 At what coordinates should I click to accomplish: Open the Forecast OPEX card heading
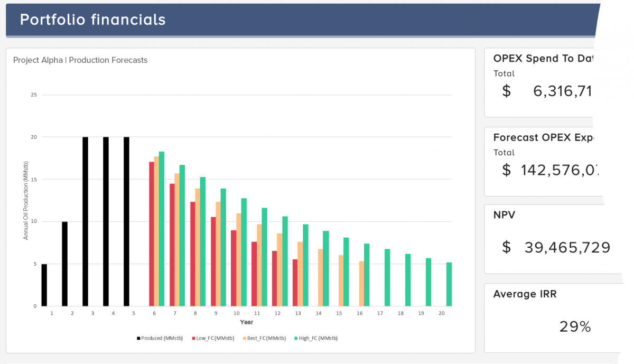[x=544, y=137]
